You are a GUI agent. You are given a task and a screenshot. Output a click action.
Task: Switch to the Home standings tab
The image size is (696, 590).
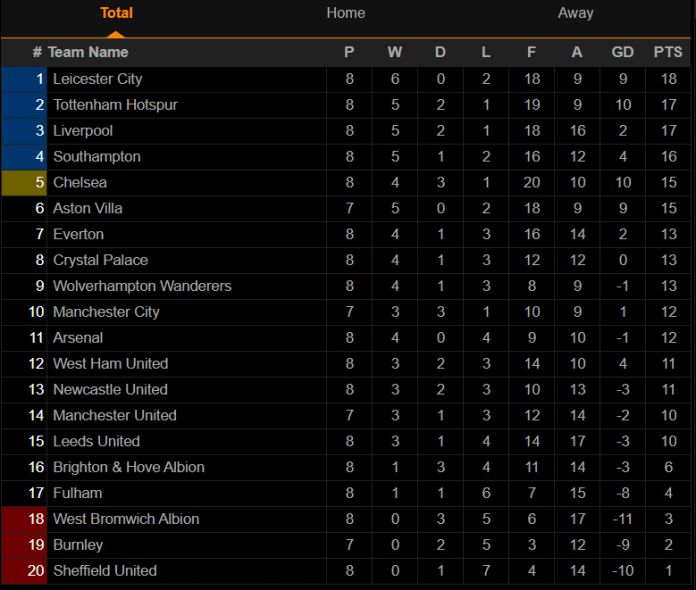point(346,13)
